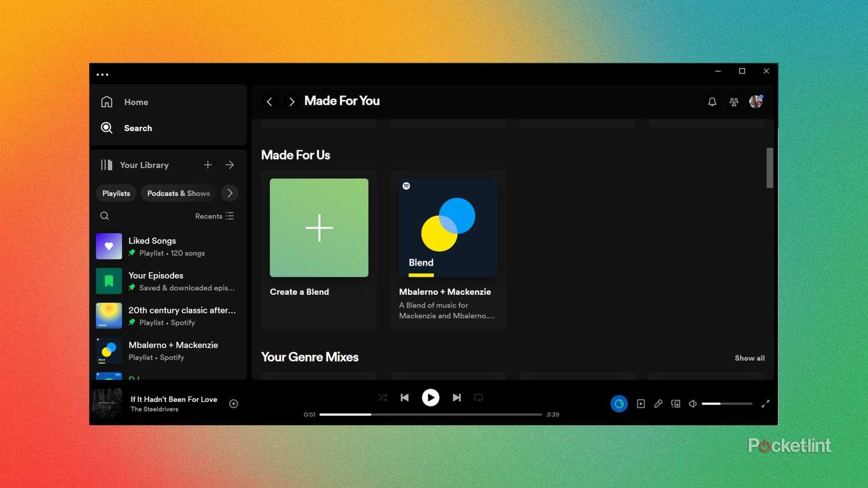This screenshot has height=488, width=868.
Task: Add the current song to Liked Songs
Action: tap(234, 404)
